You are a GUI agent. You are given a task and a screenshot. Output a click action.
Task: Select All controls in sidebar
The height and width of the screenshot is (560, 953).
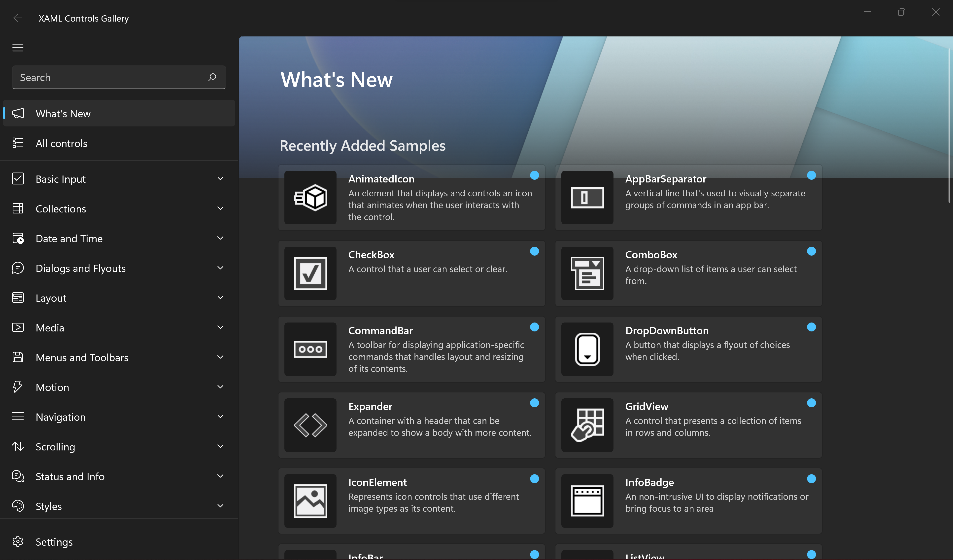point(61,143)
